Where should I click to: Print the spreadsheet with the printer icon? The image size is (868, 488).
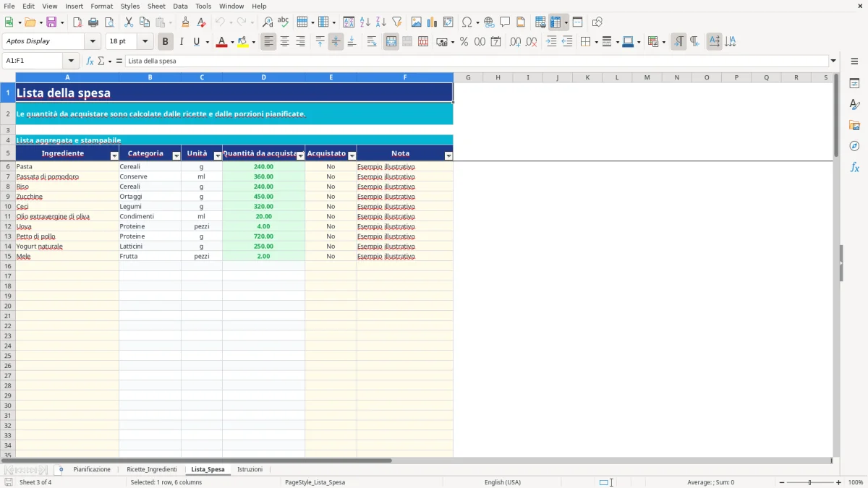pyautogui.click(x=93, y=22)
